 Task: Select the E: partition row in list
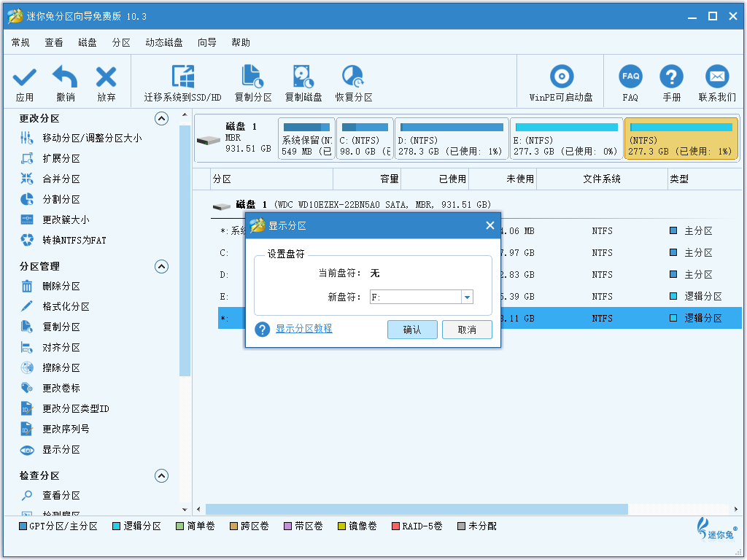(479, 297)
